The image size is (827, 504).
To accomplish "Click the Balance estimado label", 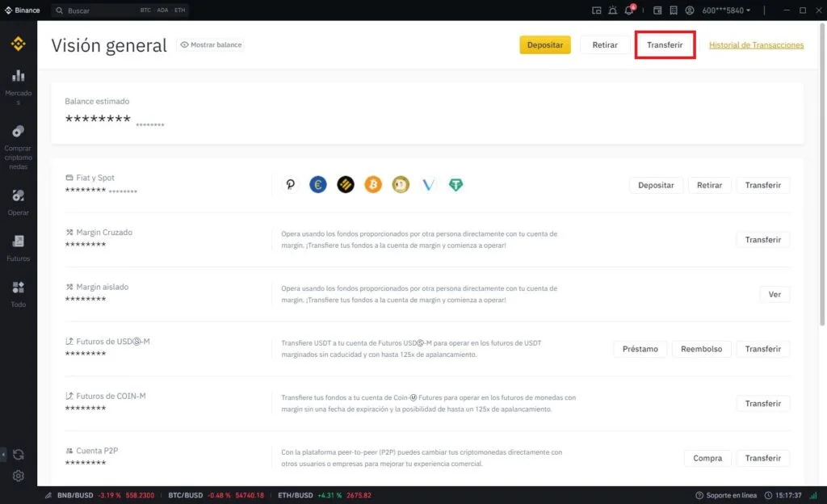I will (x=97, y=101).
